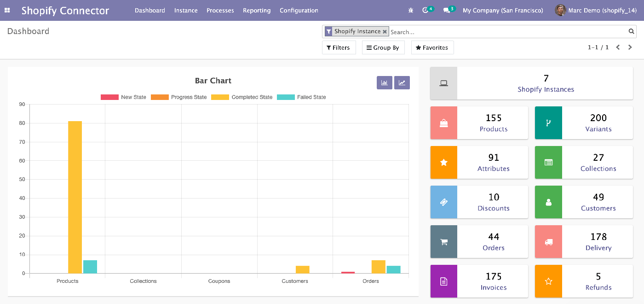Click the Invoices count 175
The width and height of the screenshot is (644, 304).
[x=494, y=276]
